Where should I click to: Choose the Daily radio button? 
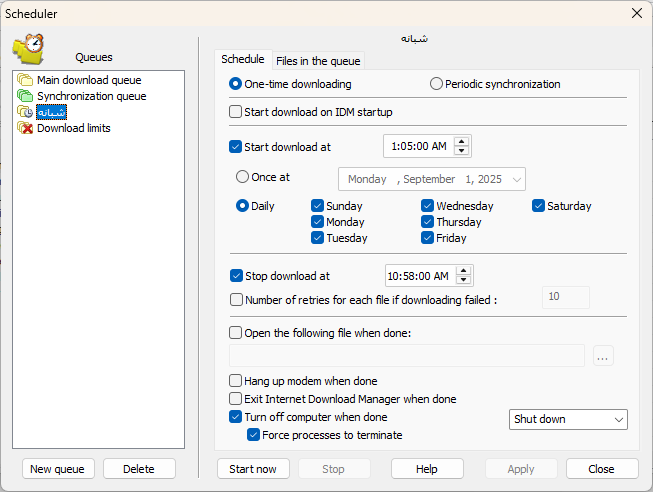[x=242, y=206]
